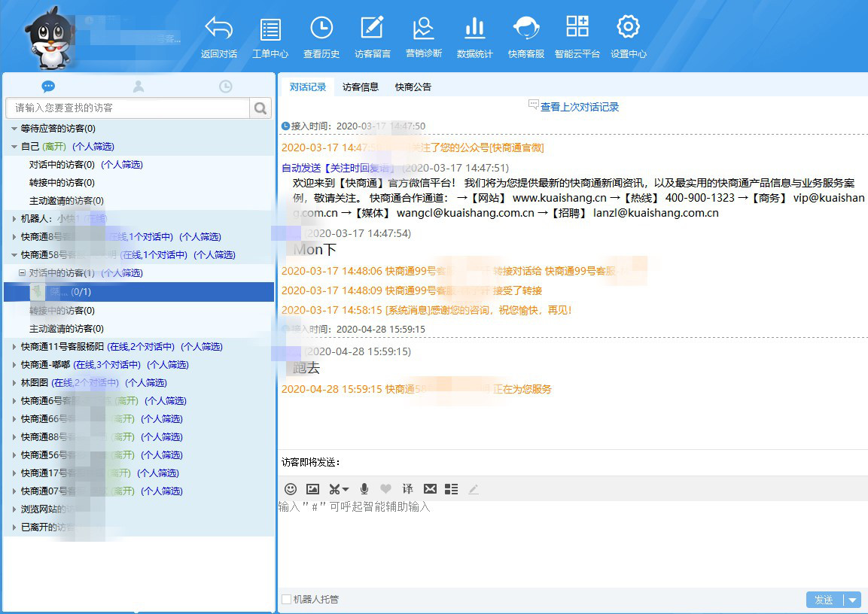The width and height of the screenshot is (868, 614).
Task: Click the magnifier search button
Action: (x=260, y=108)
